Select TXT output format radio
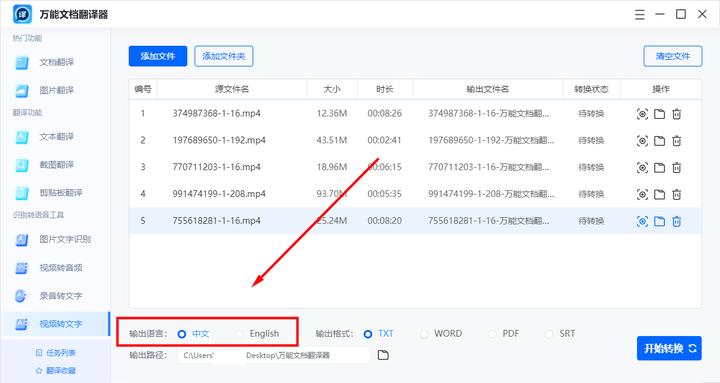Viewport: 720px width, 383px height. pos(367,334)
